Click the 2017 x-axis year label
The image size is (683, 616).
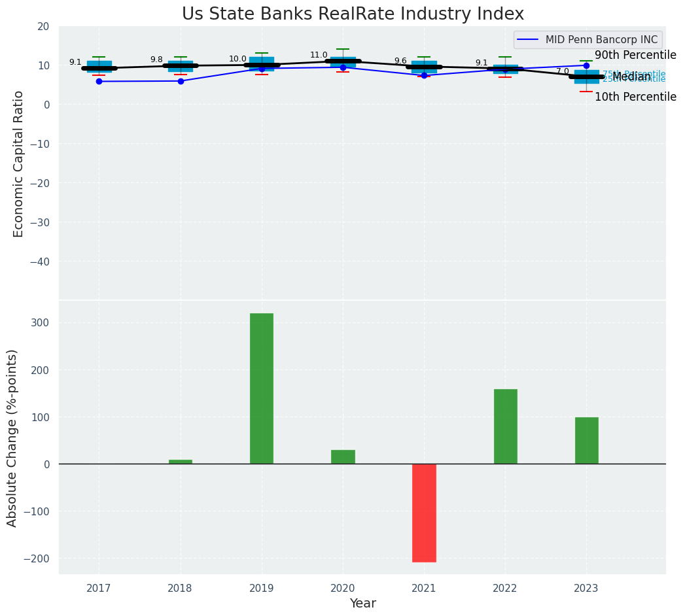click(99, 589)
